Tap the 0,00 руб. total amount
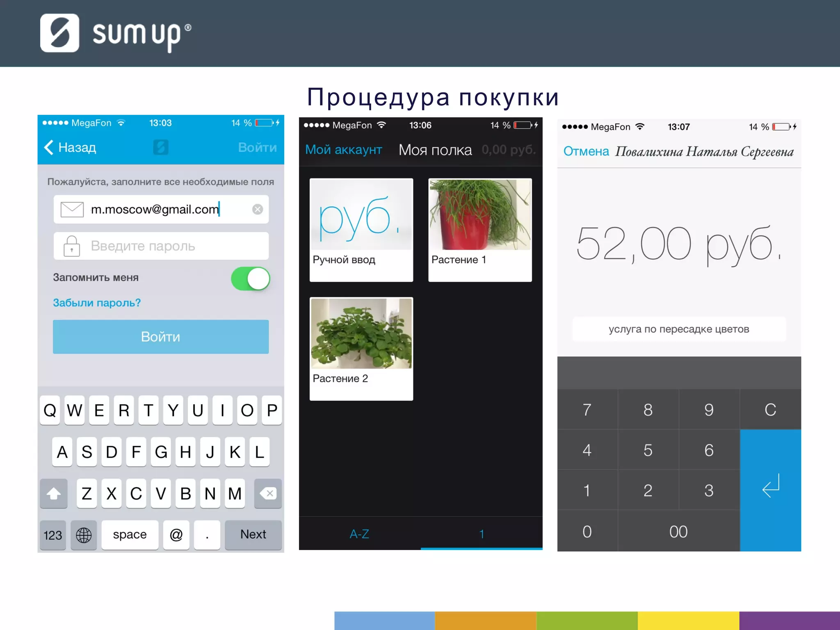The width and height of the screenshot is (840, 630). tap(509, 150)
